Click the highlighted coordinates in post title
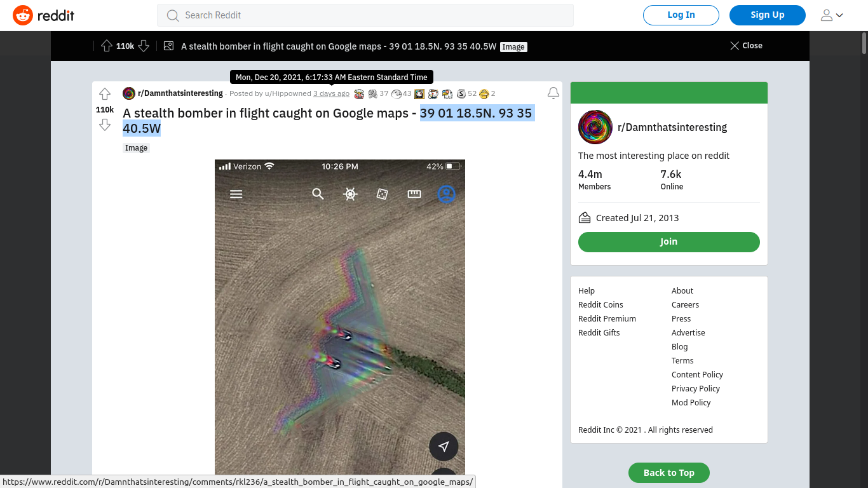Screen dimensions: 868x488 [329, 121]
